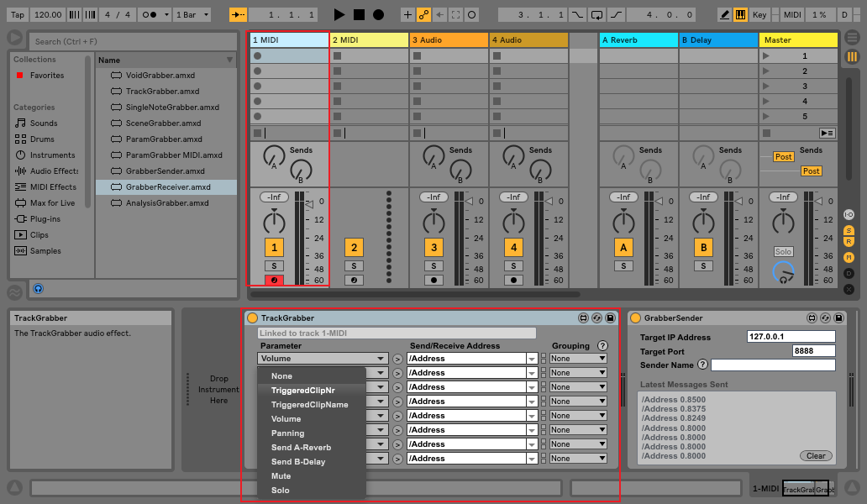Screen dimensions: 867x504
Task: Open first row Grouping None dropdown
Action: tap(578, 359)
